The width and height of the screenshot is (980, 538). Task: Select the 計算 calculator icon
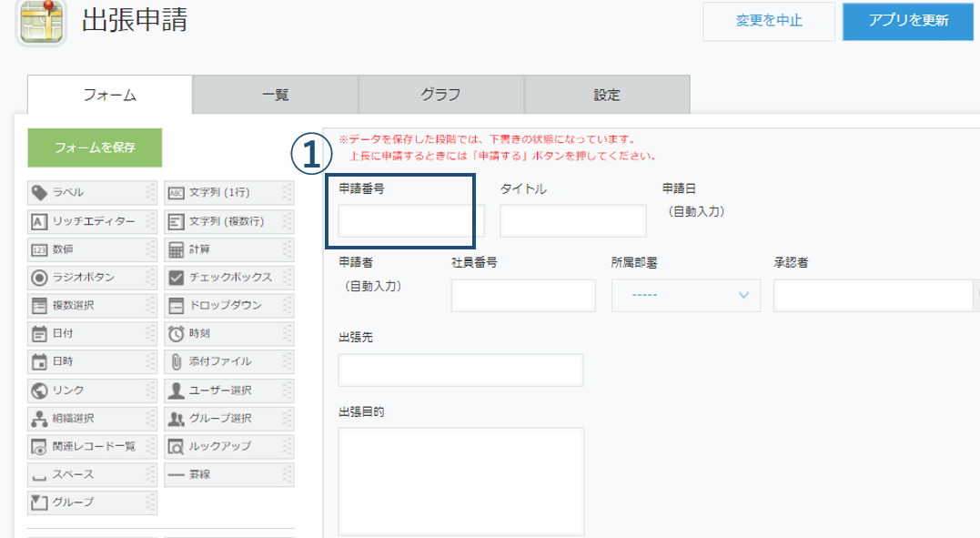click(x=177, y=249)
